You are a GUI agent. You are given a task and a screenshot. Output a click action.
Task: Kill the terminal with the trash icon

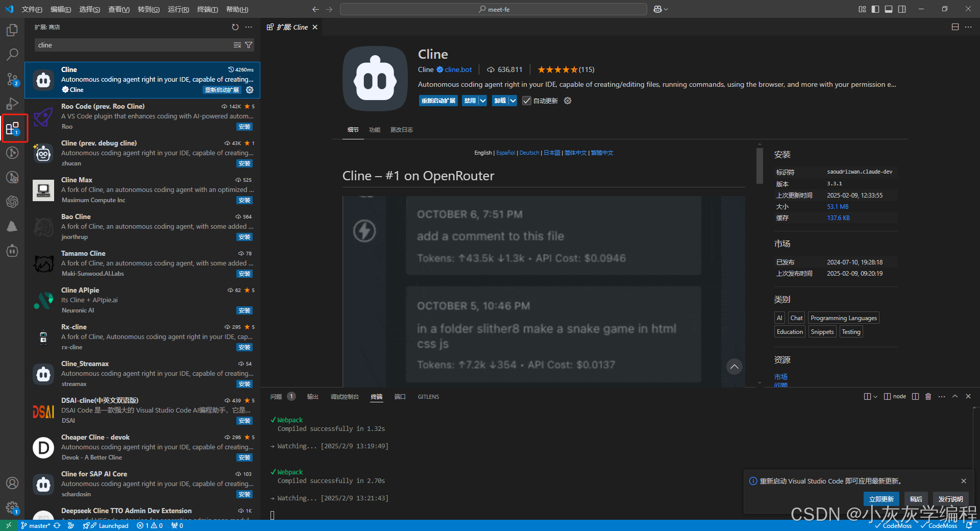pos(928,396)
